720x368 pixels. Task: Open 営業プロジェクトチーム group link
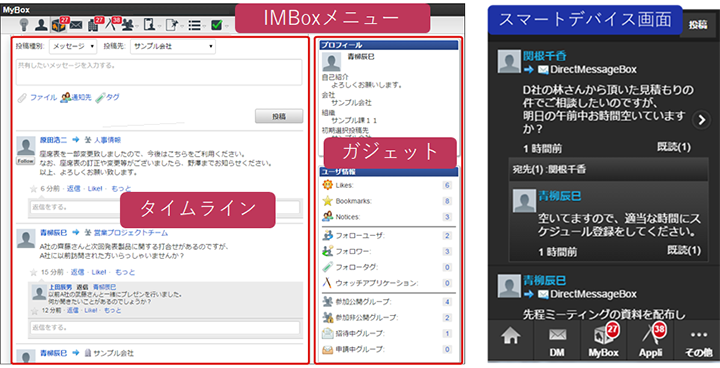[x=131, y=233]
